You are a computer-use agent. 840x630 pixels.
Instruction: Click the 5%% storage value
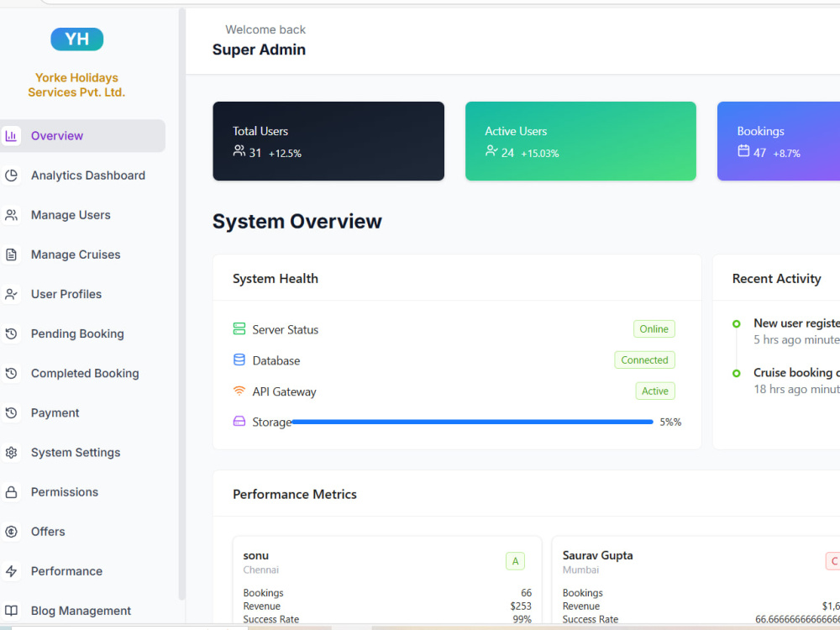(x=670, y=423)
